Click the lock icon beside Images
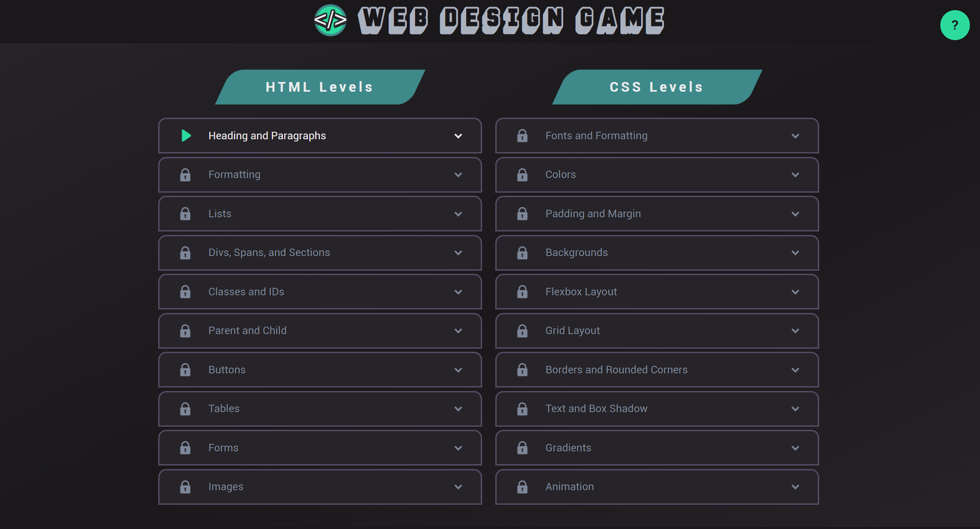This screenshot has width=980, height=529. pos(185,487)
